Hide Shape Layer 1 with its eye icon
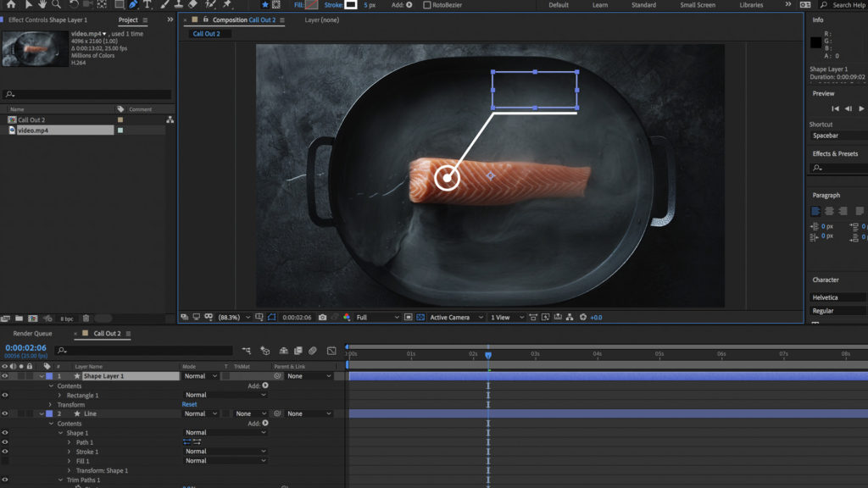This screenshot has height=488, width=868. (x=5, y=376)
